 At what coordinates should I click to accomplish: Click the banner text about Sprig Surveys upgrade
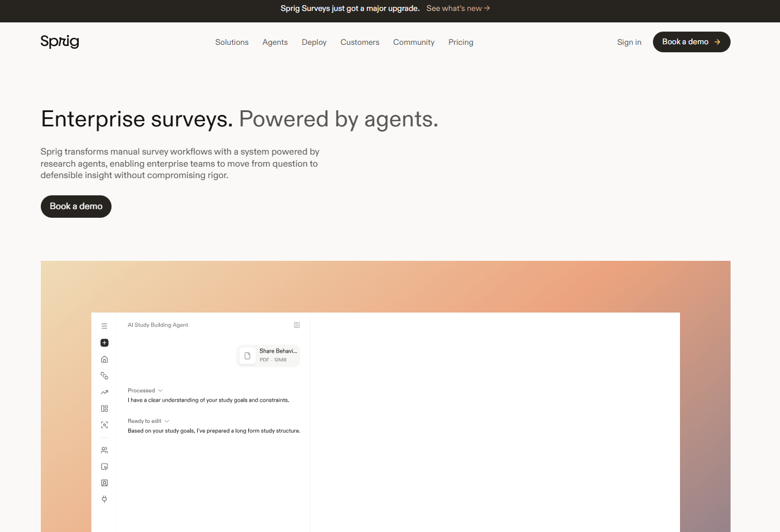pos(350,8)
